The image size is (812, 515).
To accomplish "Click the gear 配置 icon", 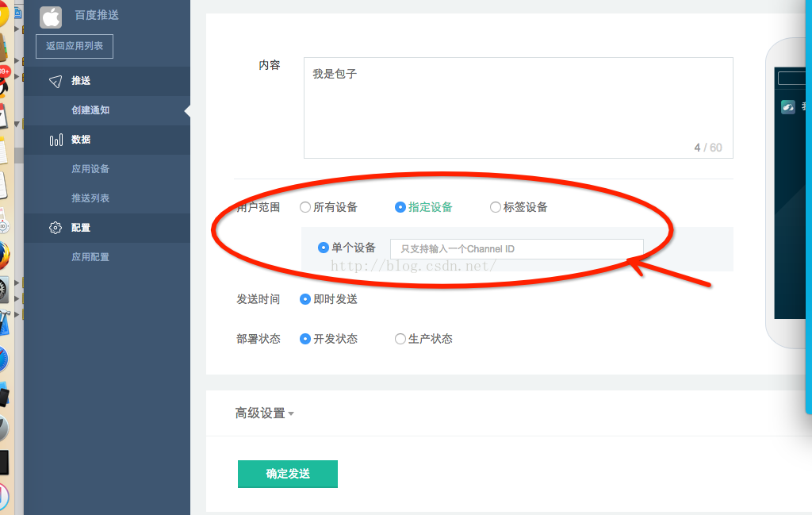I will click(56, 228).
